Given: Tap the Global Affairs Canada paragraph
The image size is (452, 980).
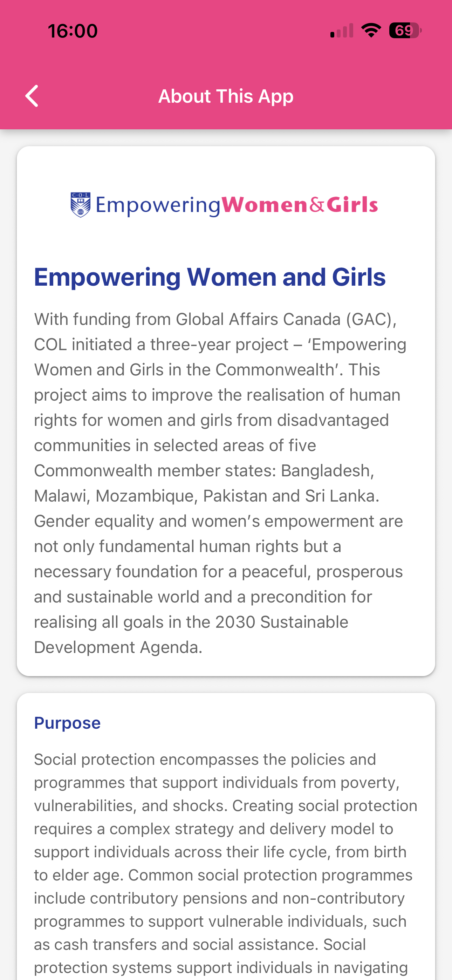Looking at the screenshot, I should click(x=220, y=483).
